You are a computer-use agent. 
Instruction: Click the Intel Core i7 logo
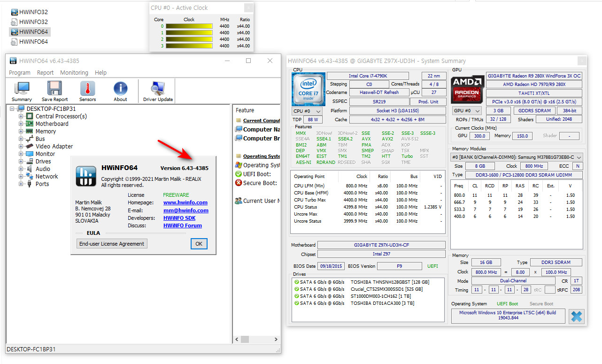[x=309, y=89]
